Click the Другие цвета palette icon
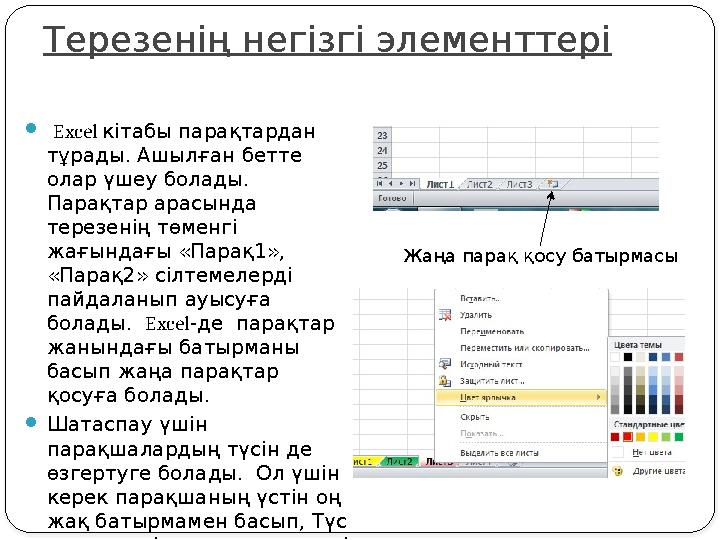This screenshot has width=720, height=540. (x=618, y=471)
